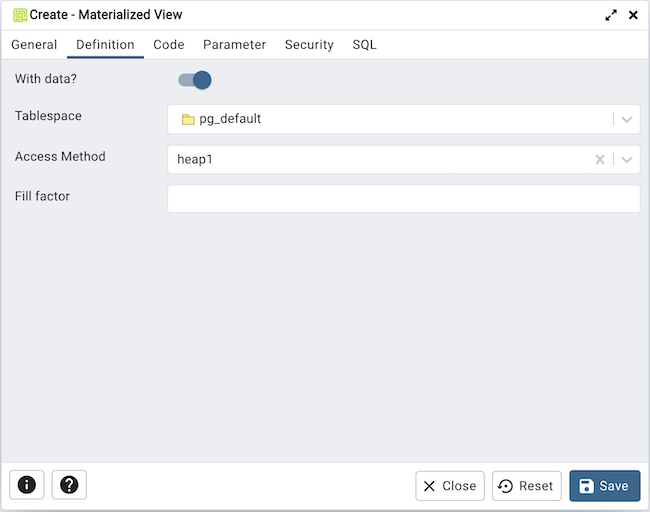The image size is (650, 512).
Task: Go to the Parameter tab
Action: [x=234, y=45]
